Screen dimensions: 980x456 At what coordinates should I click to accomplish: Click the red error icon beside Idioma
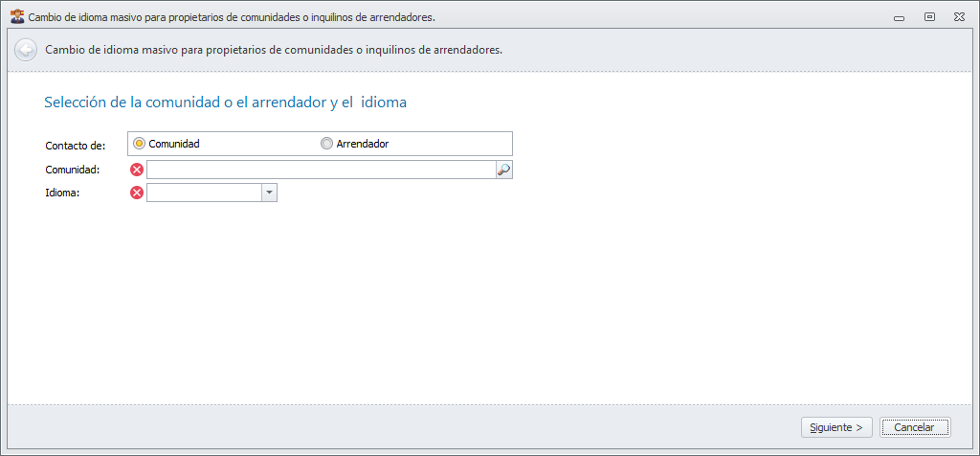pos(136,194)
